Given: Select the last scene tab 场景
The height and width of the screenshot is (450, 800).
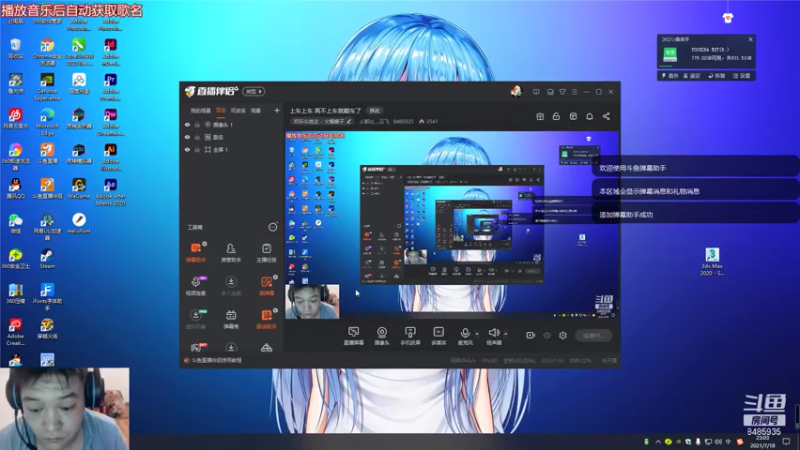Looking at the screenshot, I should click(x=256, y=110).
